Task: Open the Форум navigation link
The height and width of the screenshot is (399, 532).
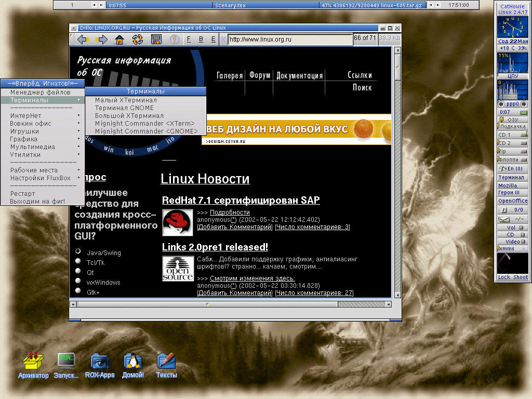Action: [260, 75]
